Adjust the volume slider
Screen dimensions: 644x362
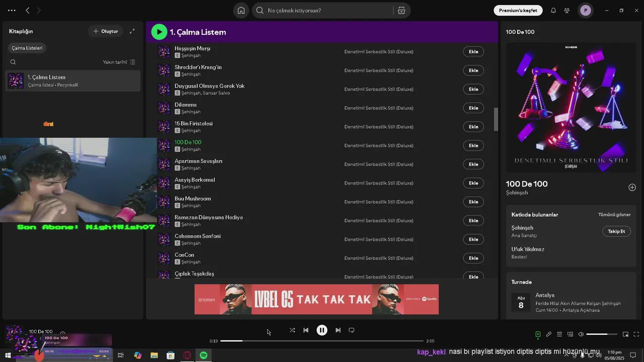pos(602,334)
